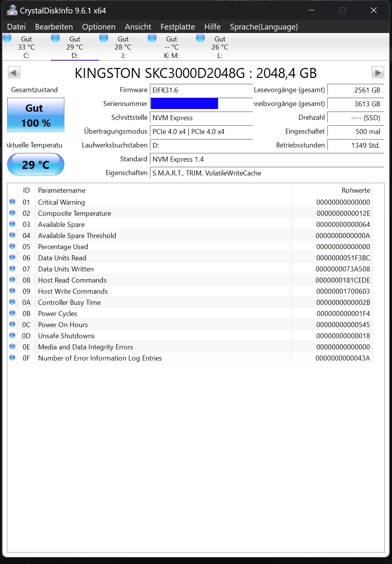Click the Übertragungsmodus PCIe 4.0 x4 field
The height and width of the screenshot is (564, 392).
tap(201, 132)
